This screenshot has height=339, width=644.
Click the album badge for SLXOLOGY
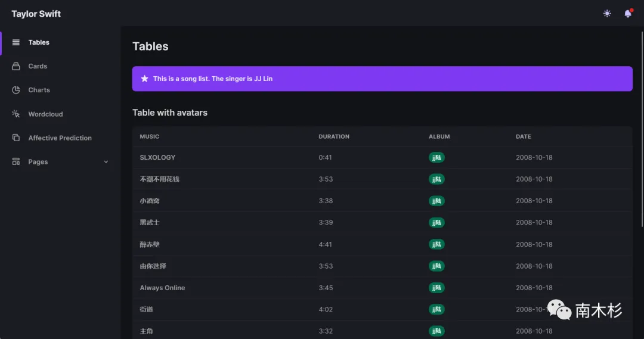436,157
